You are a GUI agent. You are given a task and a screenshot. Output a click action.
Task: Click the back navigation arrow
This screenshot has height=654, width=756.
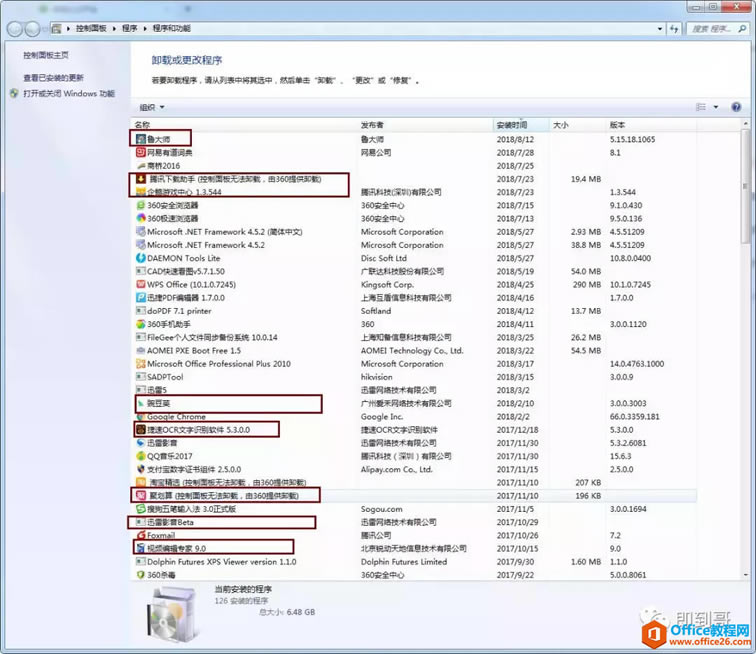[15, 29]
